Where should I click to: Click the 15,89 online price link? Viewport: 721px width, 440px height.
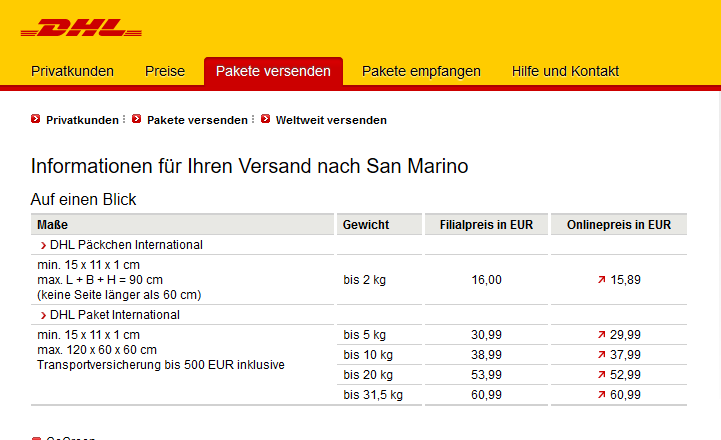pyautogui.click(x=625, y=280)
